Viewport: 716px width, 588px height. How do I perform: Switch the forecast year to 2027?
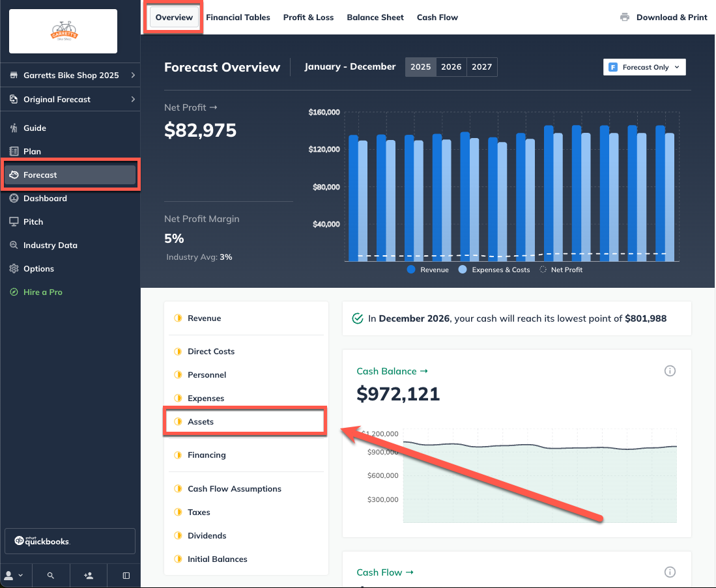[x=481, y=67]
